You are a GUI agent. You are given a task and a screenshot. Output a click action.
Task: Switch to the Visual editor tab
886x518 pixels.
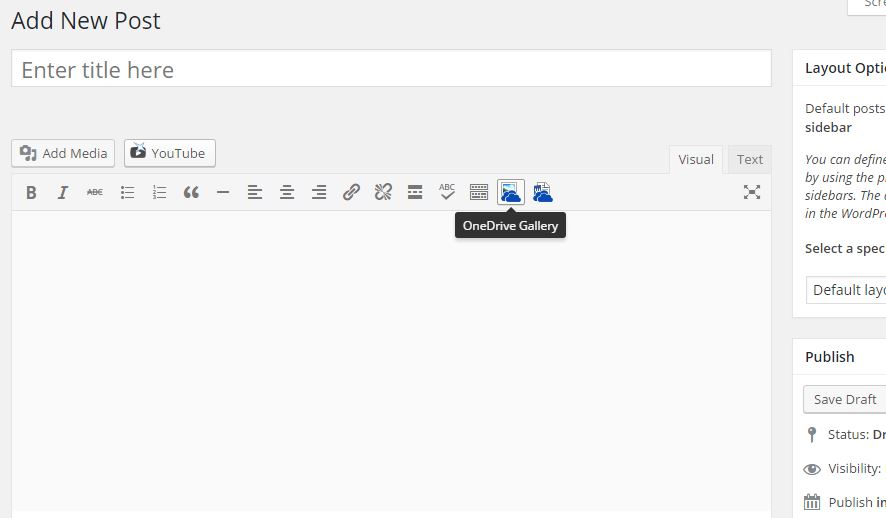pyautogui.click(x=696, y=160)
